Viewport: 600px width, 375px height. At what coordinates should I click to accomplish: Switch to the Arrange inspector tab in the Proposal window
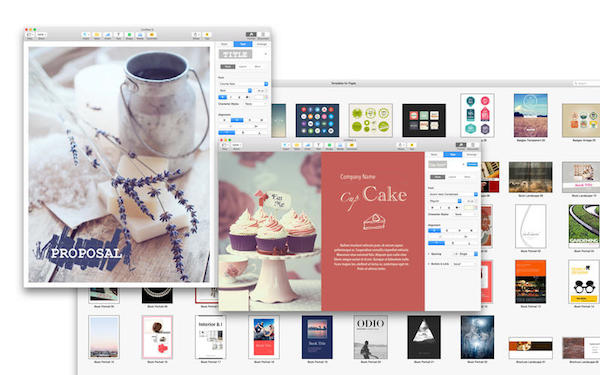tap(261, 44)
